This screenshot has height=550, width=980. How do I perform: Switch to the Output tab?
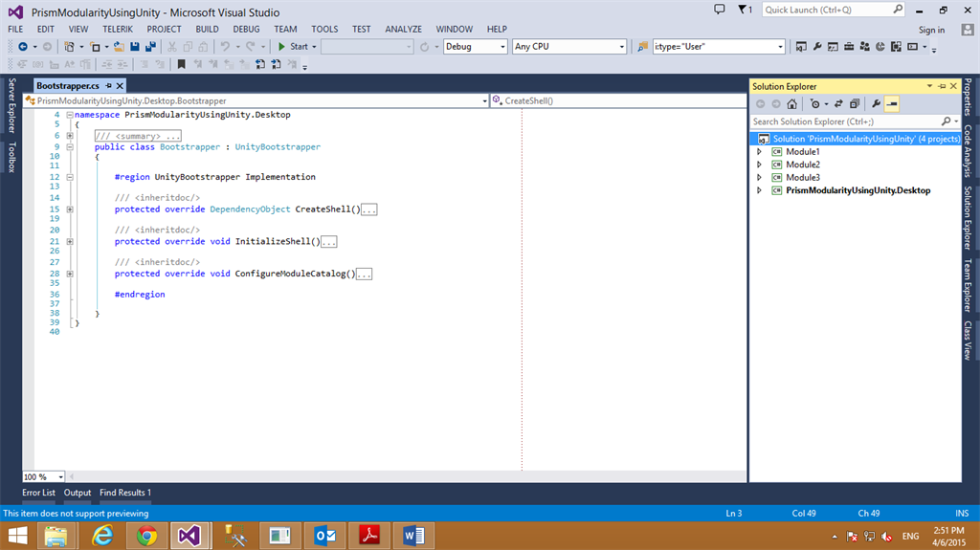coord(78,493)
